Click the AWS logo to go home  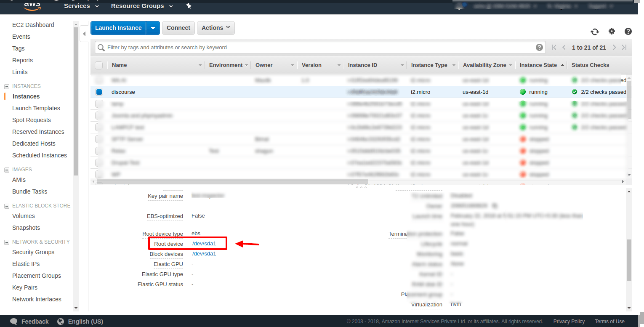pyautogui.click(x=32, y=6)
